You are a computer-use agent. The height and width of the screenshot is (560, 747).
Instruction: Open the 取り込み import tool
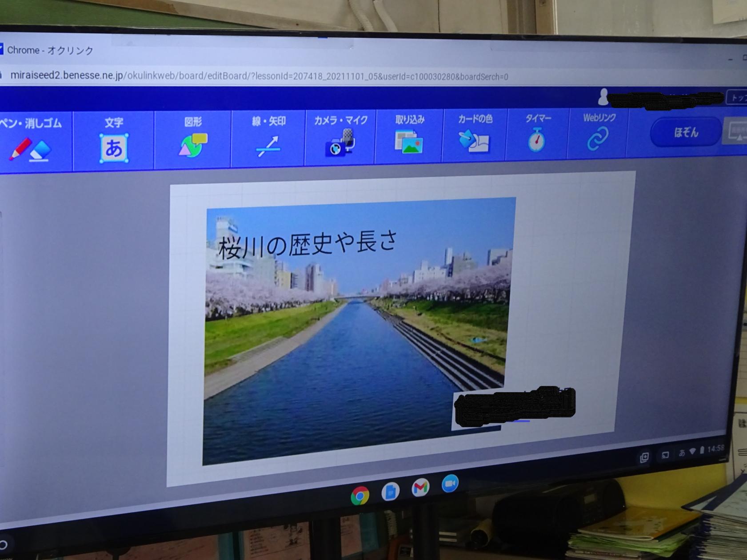[x=409, y=135]
